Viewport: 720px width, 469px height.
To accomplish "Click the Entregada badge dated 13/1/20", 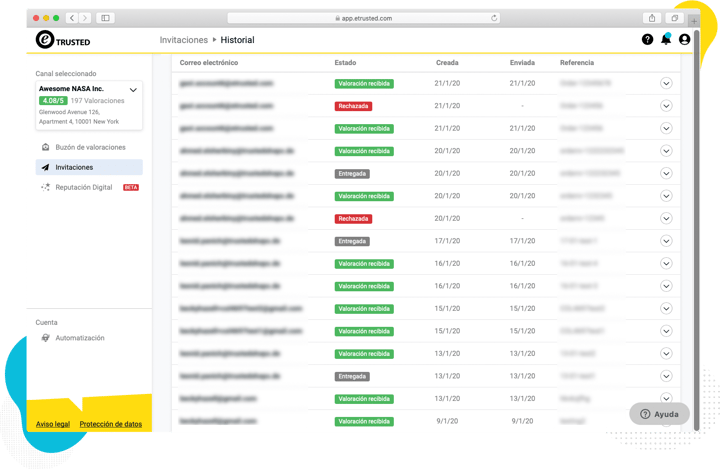I will [x=352, y=376].
